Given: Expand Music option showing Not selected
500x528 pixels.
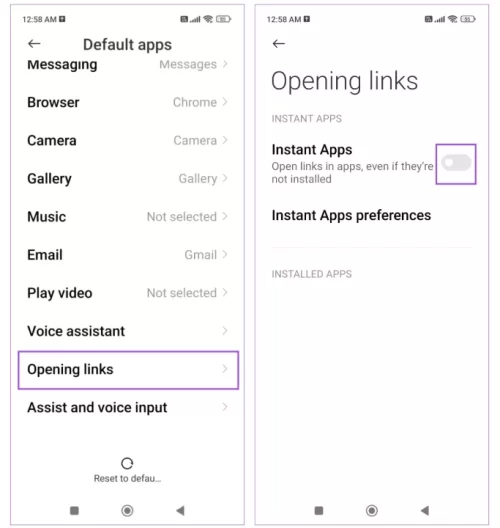Looking at the screenshot, I should tap(128, 217).
